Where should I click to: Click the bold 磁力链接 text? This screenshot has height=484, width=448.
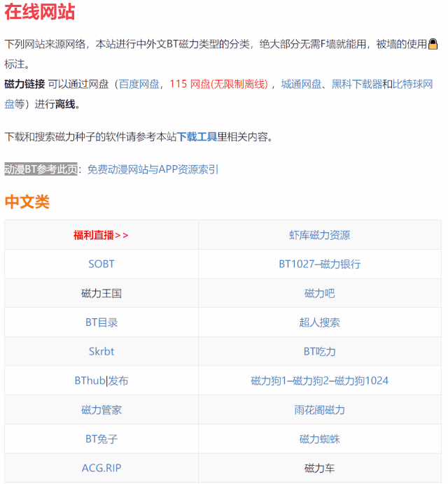pyautogui.click(x=24, y=84)
